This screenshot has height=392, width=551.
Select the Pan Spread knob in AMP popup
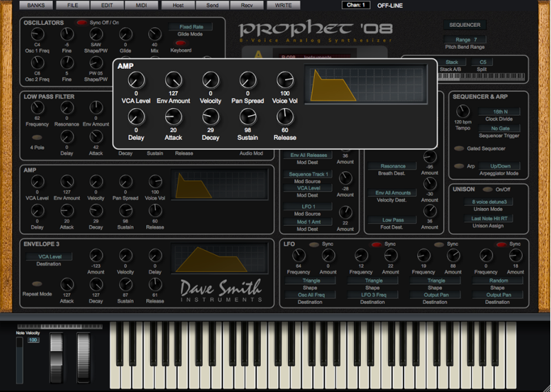pyautogui.click(x=248, y=80)
